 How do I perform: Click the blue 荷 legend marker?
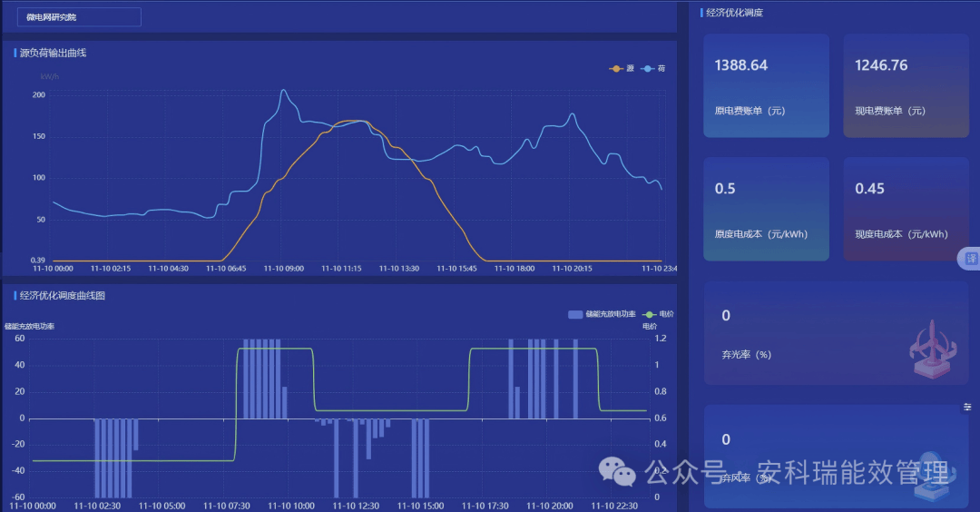point(648,69)
